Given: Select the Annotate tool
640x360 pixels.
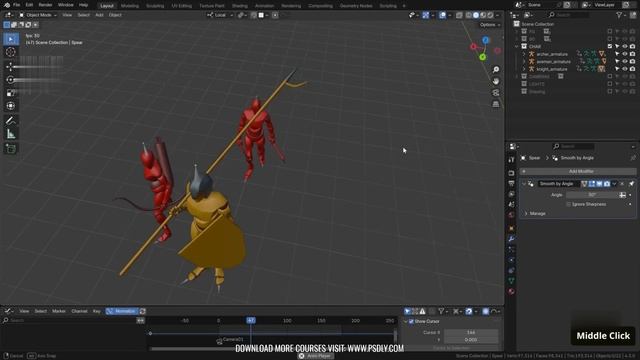Looking at the screenshot, I should pos(11,121).
